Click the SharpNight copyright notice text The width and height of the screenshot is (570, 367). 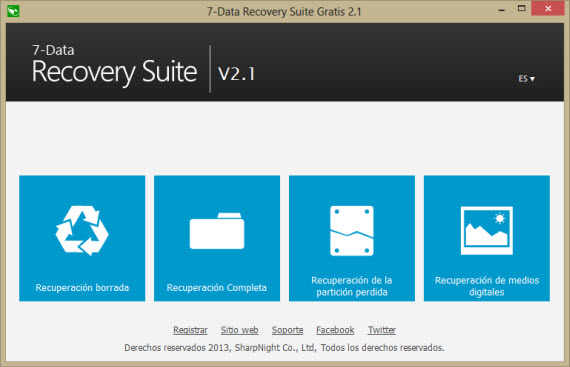(x=284, y=348)
